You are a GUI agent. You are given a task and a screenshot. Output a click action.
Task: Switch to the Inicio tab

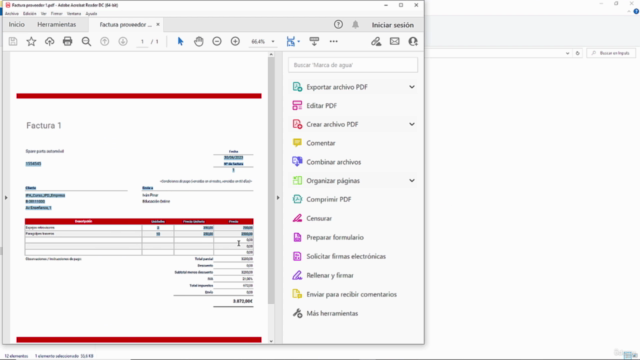pyautogui.click(x=17, y=24)
